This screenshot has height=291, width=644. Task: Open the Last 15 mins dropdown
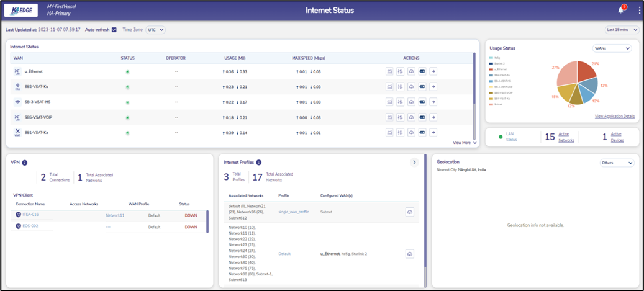(x=622, y=29)
